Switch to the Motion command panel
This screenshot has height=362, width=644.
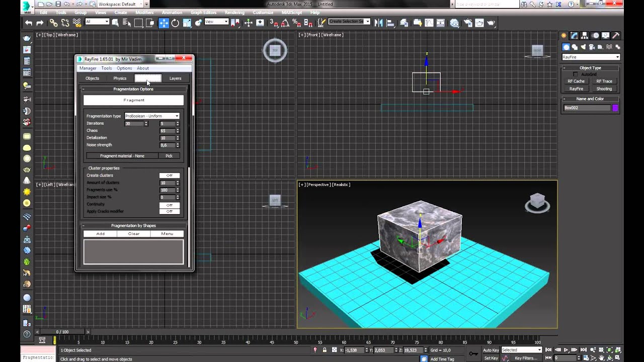click(x=595, y=36)
